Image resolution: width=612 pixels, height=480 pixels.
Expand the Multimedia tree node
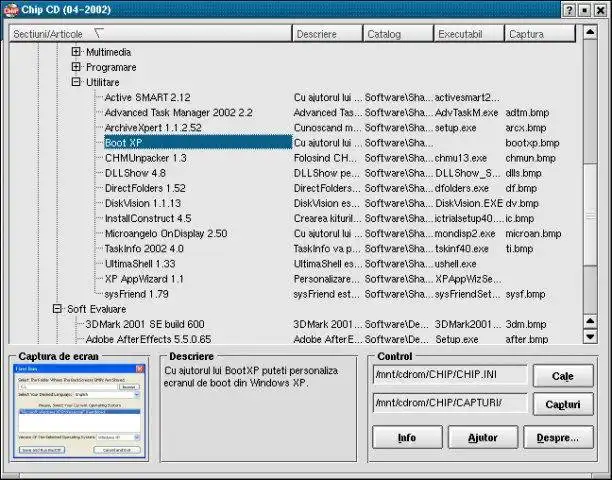tap(76, 52)
